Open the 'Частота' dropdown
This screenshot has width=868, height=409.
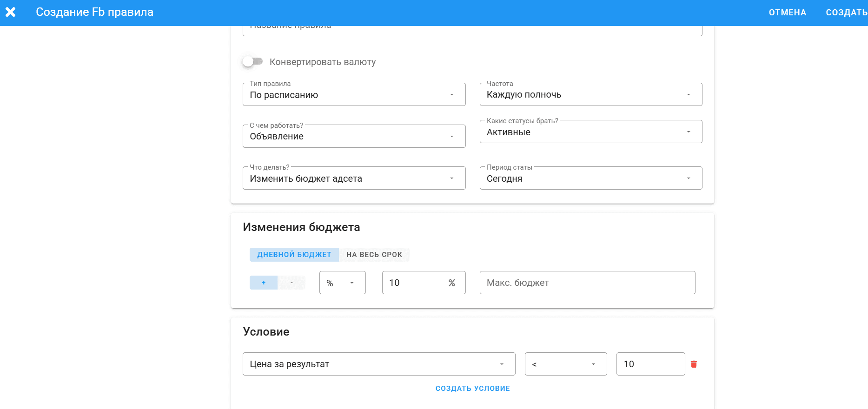[x=590, y=95]
